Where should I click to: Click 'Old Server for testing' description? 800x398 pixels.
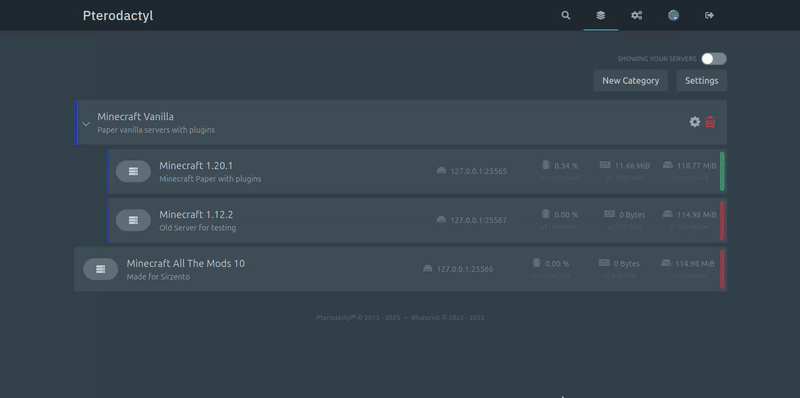click(197, 228)
